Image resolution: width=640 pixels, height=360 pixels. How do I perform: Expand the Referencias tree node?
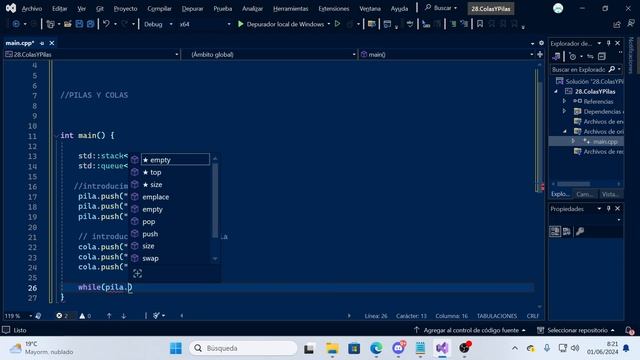564,101
